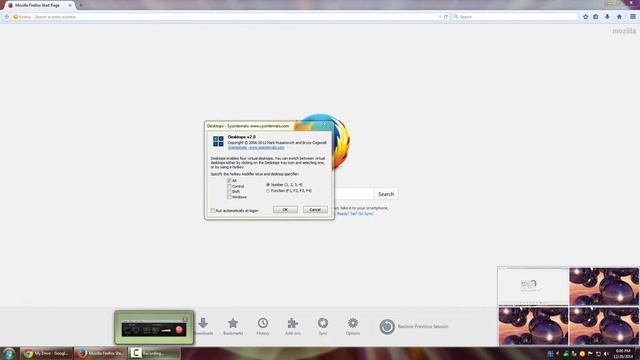Open History from start page bottom bar
Image resolution: width=640 pixels, height=360 pixels.
click(x=263, y=327)
